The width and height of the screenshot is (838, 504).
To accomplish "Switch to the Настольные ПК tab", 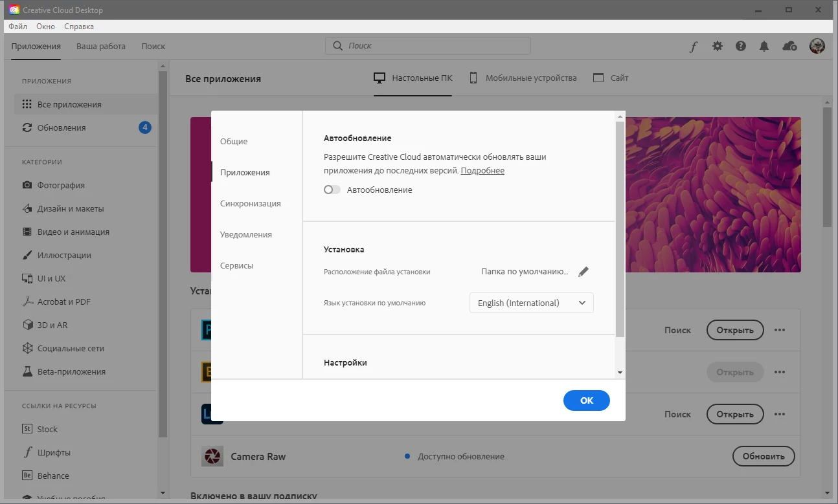I will click(413, 78).
